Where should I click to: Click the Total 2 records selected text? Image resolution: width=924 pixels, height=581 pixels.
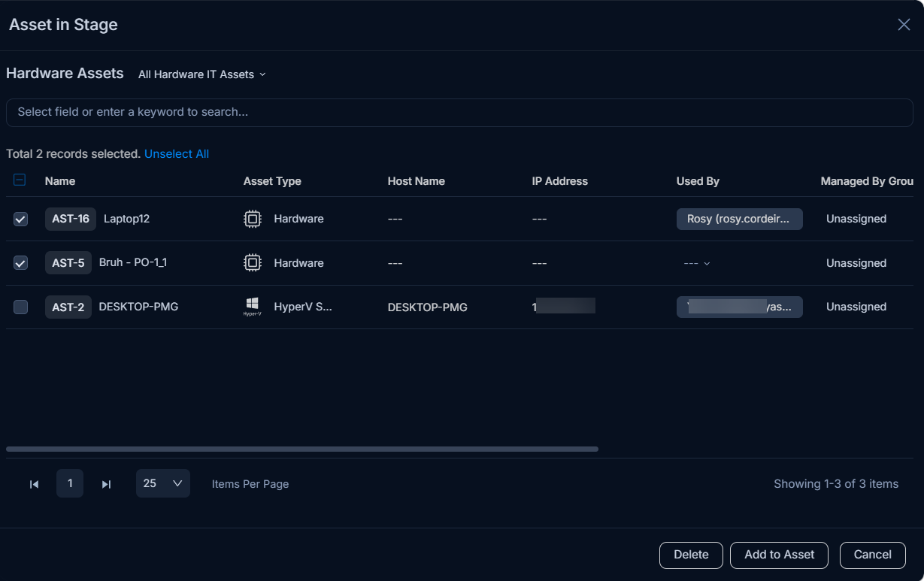[74, 154]
